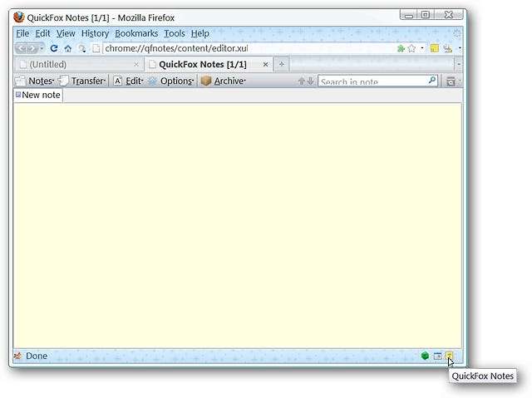The height and width of the screenshot is (398, 532).
Task: Click the Edit letter A icon
Action: (x=117, y=81)
